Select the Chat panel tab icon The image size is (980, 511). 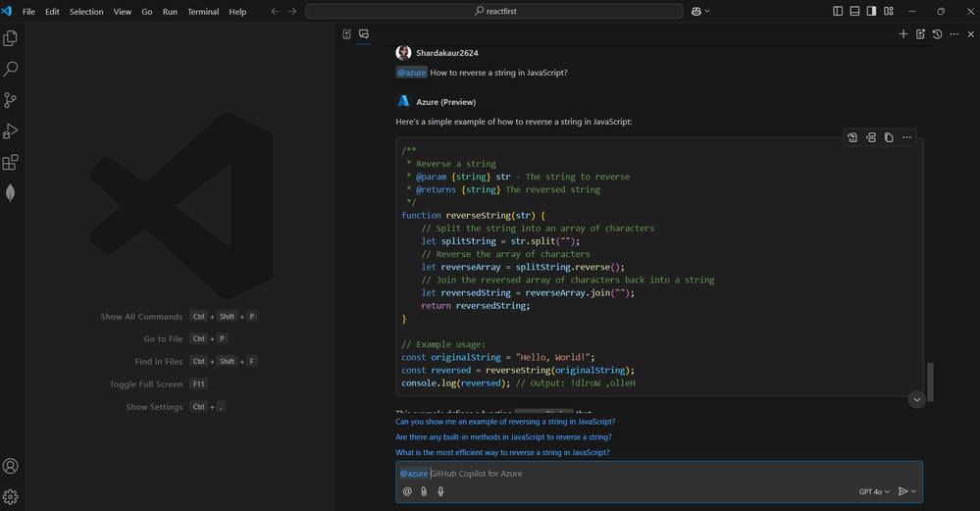[364, 34]
